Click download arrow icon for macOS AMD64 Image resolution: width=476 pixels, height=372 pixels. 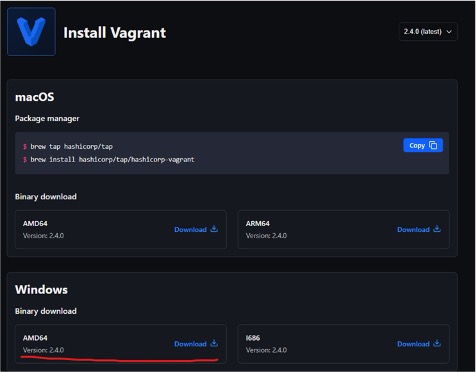[214, 229]
